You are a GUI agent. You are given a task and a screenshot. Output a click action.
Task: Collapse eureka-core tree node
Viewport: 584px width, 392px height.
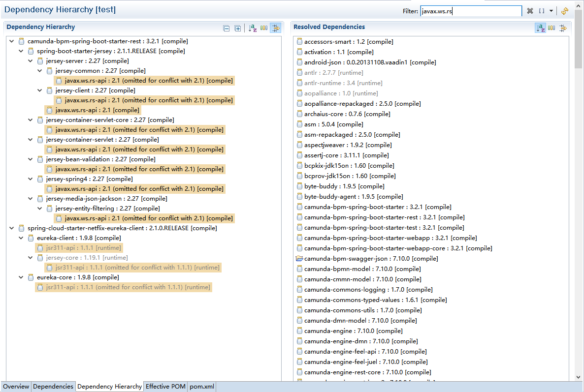(21, 277)
